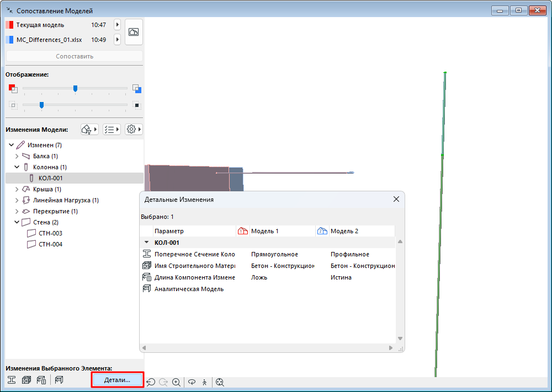This screenshot has height=392, width=552.
Task: Click the Сопоставить button
Action: pyautogui.click(x=75, y=56)
